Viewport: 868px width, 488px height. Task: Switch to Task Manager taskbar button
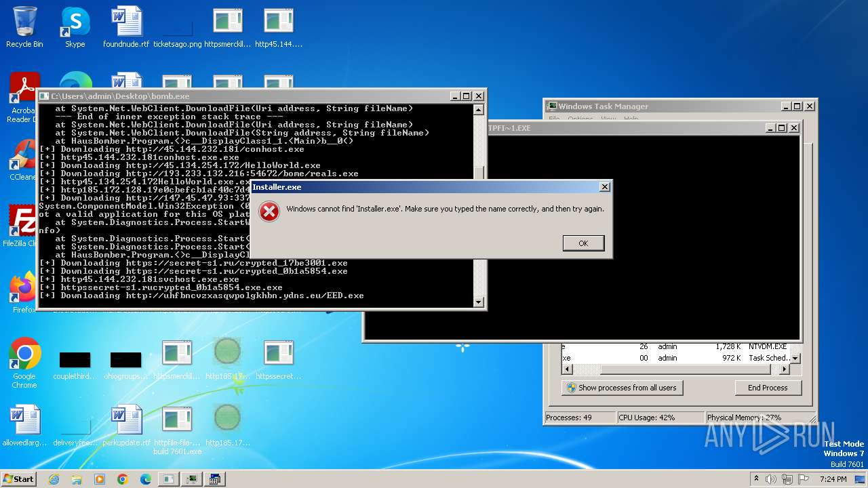click(192, 479)
